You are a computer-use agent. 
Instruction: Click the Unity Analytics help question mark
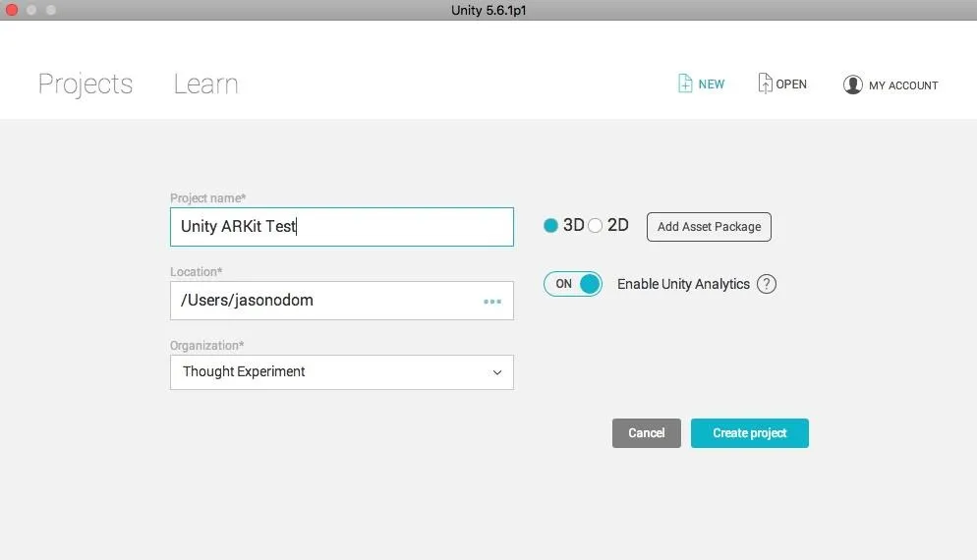(766, 284)
